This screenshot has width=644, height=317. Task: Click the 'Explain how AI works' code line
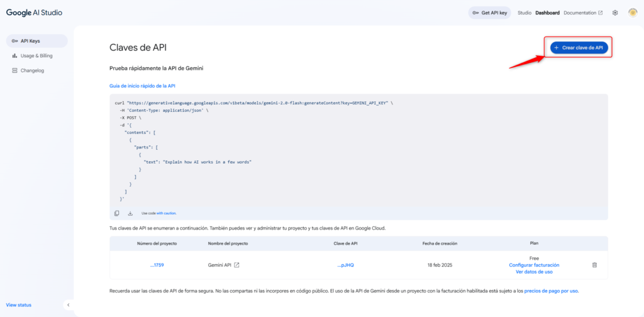pos(197,162)
